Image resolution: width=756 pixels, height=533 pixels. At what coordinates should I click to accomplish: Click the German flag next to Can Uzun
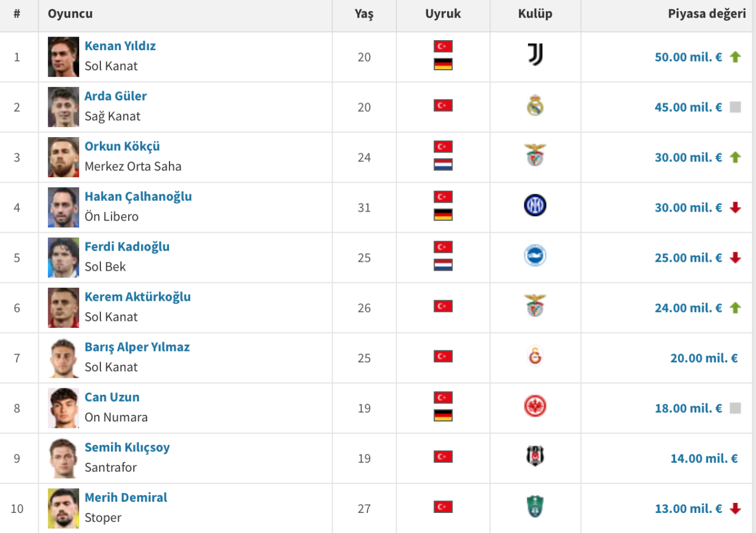442,417
